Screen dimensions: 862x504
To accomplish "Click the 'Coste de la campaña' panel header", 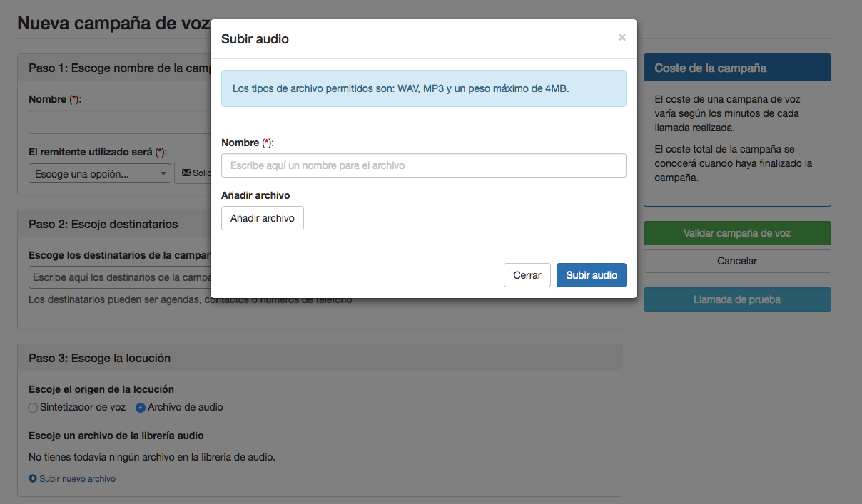I will (x=736, y=68).
